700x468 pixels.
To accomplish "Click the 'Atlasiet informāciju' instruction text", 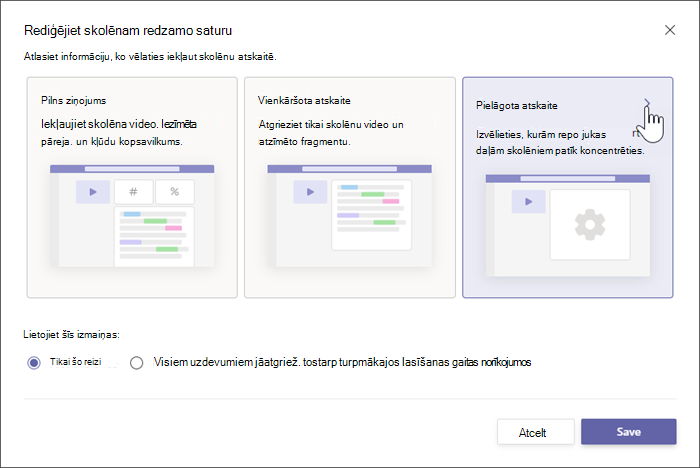I will click(150, 57).
